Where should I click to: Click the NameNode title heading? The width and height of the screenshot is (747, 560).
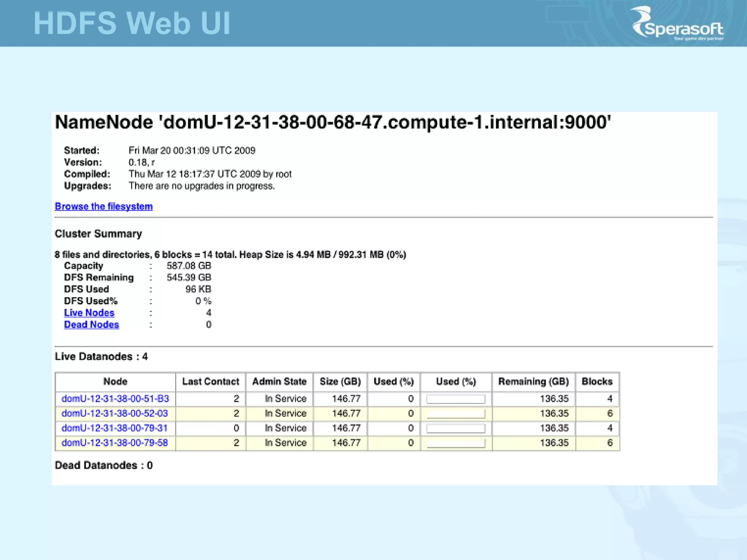[333, 122]
